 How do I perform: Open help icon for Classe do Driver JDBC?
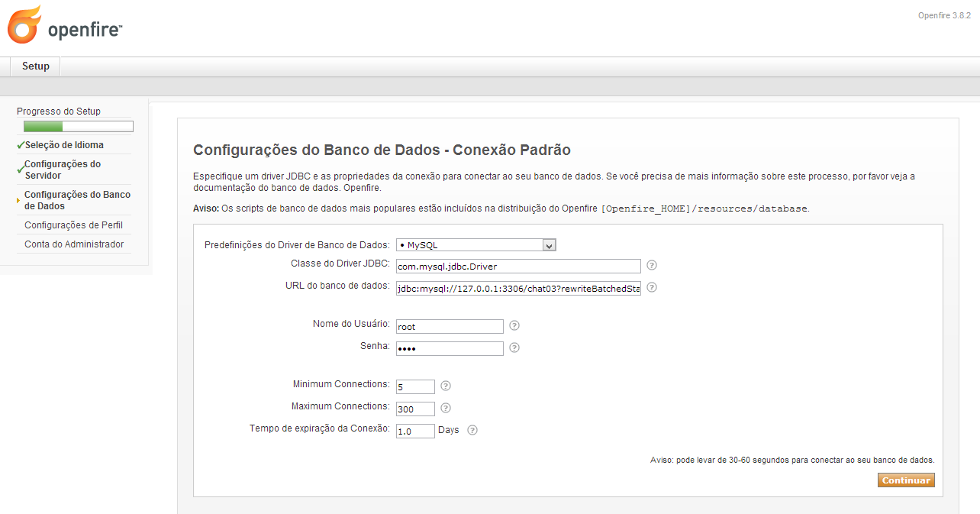click(652, 265)
